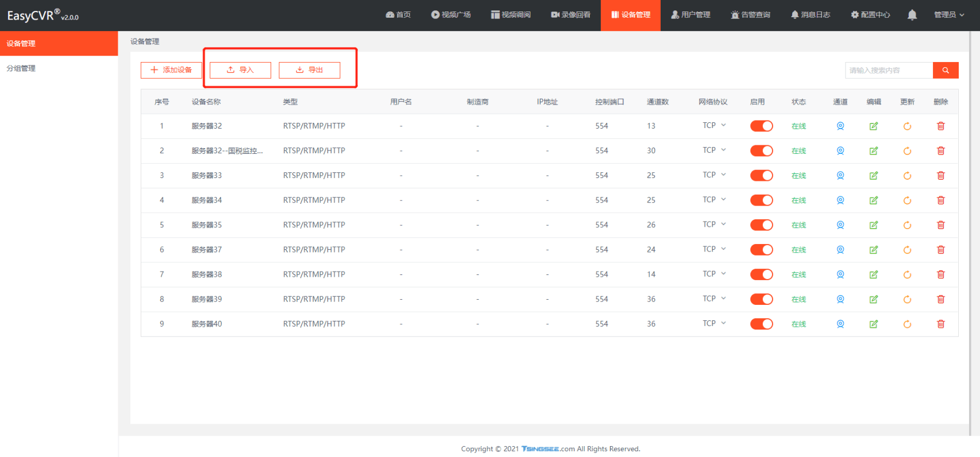Disable the enable switch for 服务器32
980x457 pixels.
[761, 126]
